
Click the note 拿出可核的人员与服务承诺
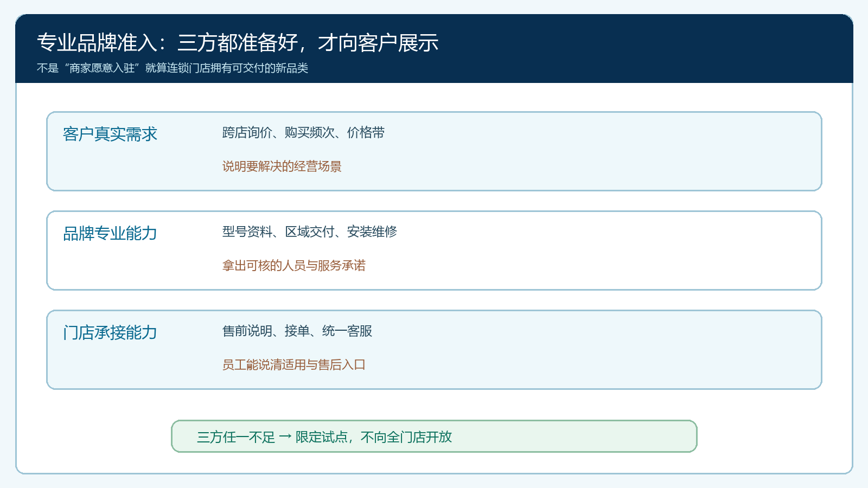294,266
